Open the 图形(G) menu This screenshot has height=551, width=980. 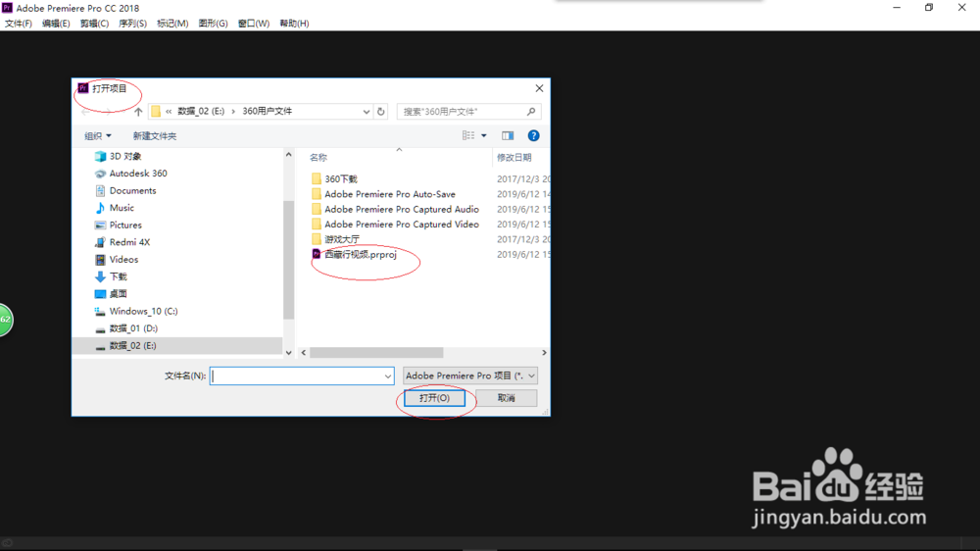tap(213, 24)
